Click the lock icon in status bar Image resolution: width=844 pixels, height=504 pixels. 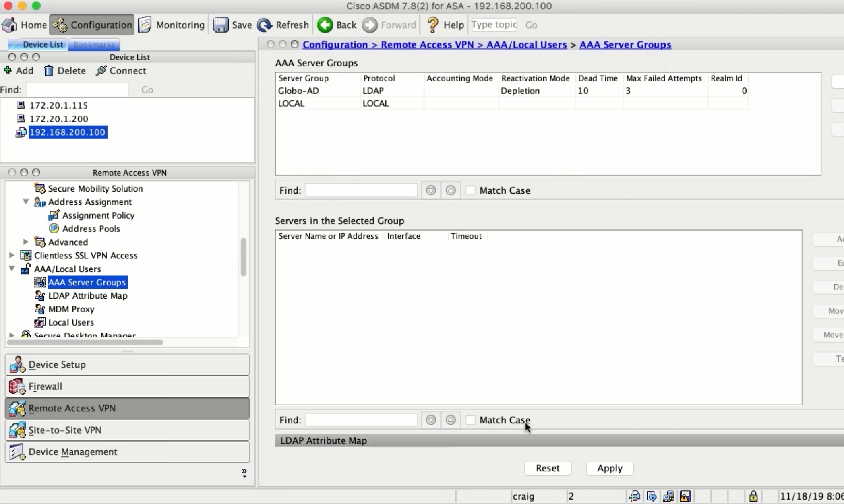(753, 496)
